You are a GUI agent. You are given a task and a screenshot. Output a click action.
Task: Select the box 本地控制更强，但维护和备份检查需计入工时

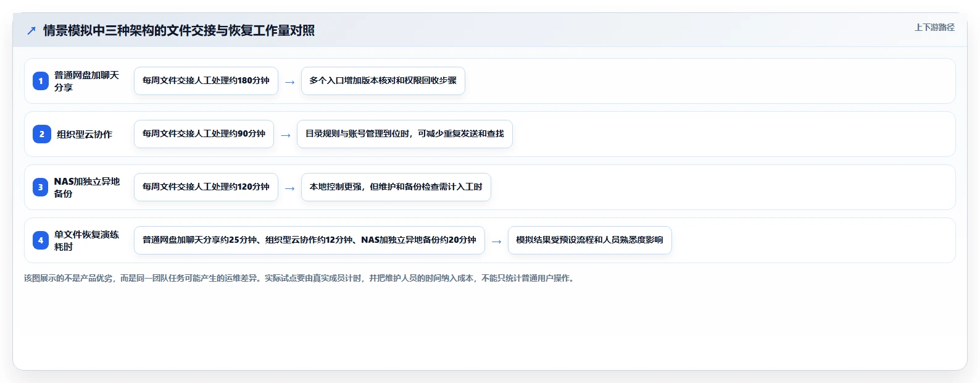(396, 187)
